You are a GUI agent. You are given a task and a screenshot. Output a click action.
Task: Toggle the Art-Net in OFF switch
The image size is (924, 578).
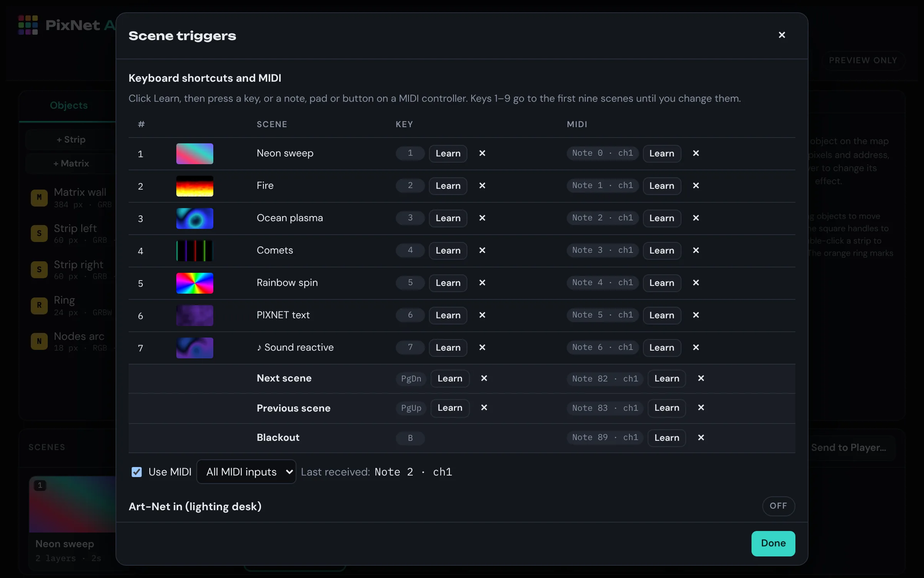(x=778, y=506)
